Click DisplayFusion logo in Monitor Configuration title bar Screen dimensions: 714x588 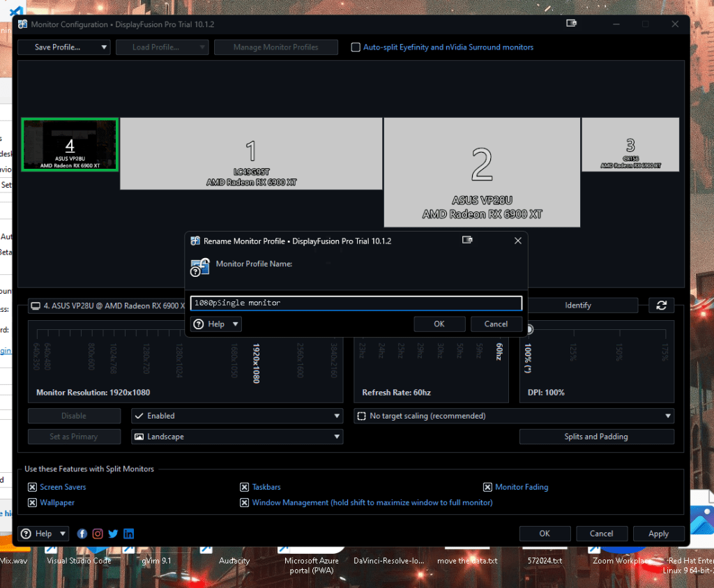point(23,24)
